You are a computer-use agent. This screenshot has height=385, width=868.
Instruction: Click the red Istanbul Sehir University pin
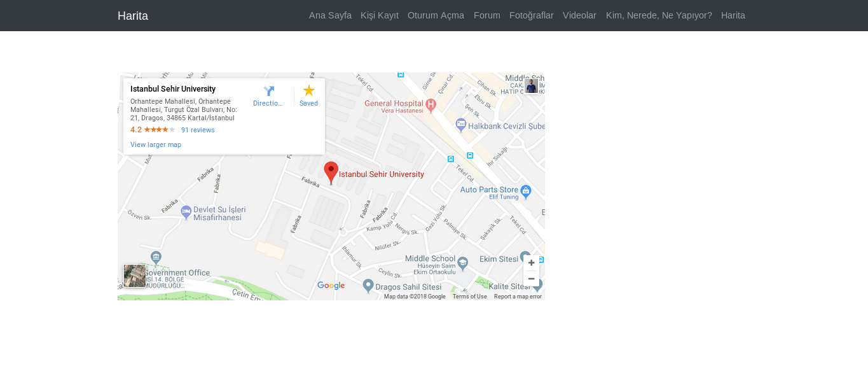(x=331, y=172)
